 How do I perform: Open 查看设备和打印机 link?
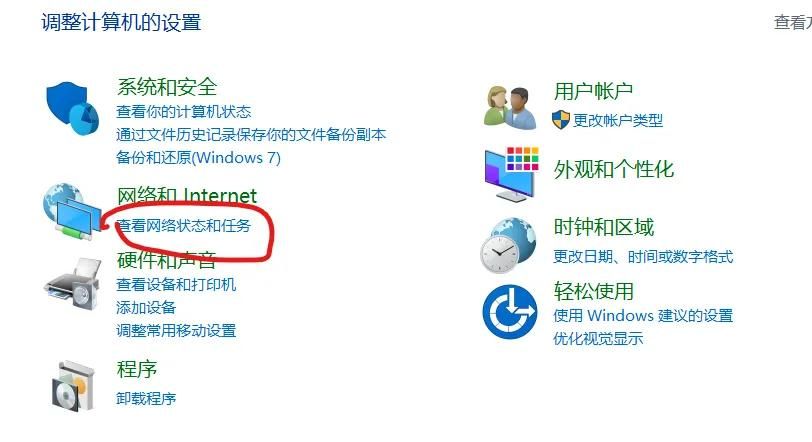(x=176, y=285)
